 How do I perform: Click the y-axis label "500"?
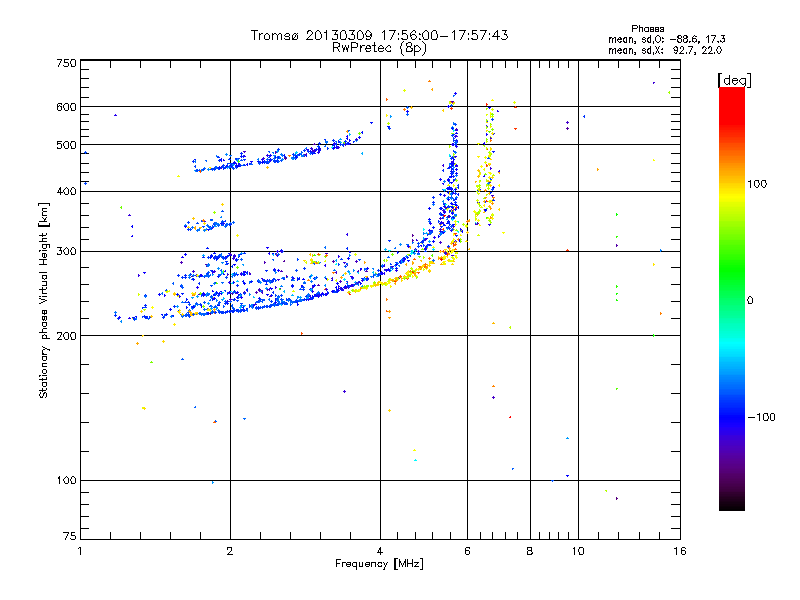(x=66, y=145)
